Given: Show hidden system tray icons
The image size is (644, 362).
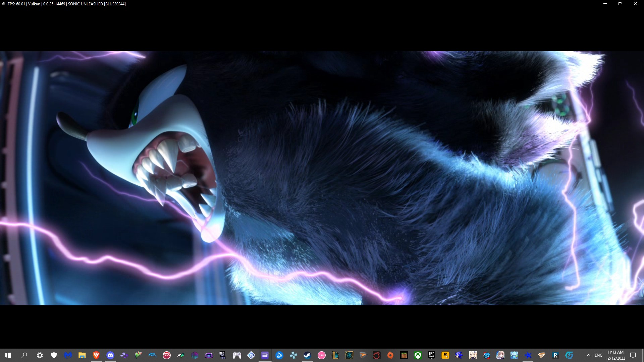Looking at the screenshot, I should (588, 355).
